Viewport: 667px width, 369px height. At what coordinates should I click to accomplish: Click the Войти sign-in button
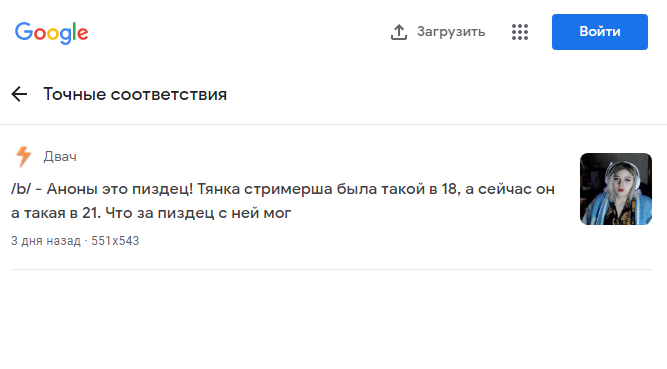click(600, 32)
